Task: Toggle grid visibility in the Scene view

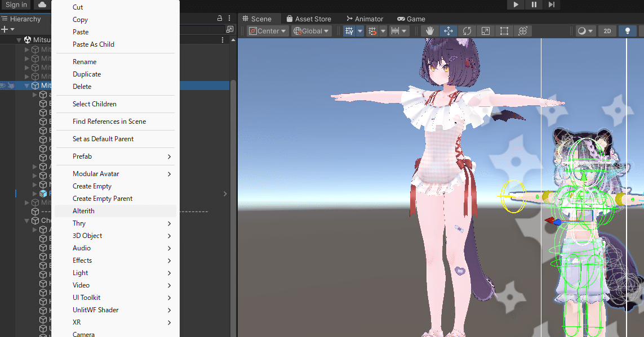Action: [x=349, y=31]
